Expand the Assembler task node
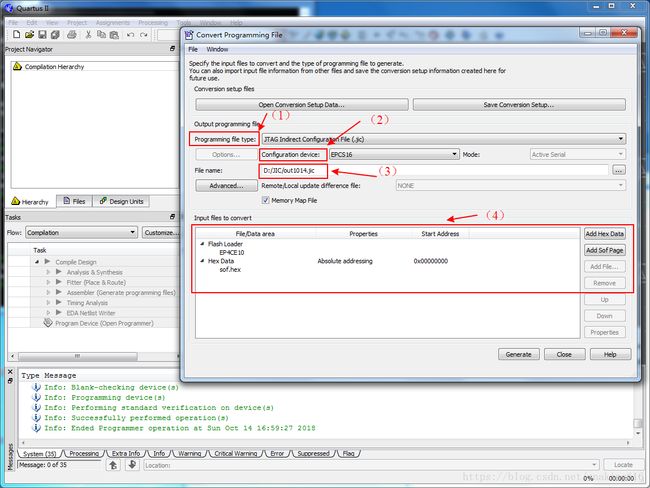The height and width of the screenshot is (488, 650). [x=48, y=292]
